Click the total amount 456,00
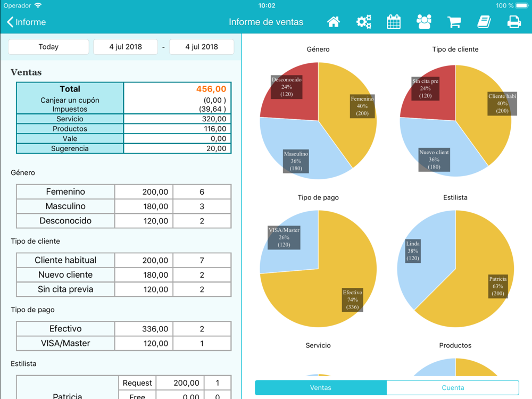Screen dimensions: 532x399 coord(211,89)
